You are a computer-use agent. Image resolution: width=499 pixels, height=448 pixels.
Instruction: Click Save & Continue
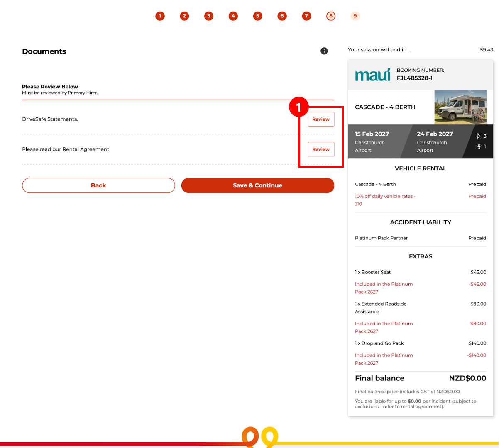pos(258,185)
